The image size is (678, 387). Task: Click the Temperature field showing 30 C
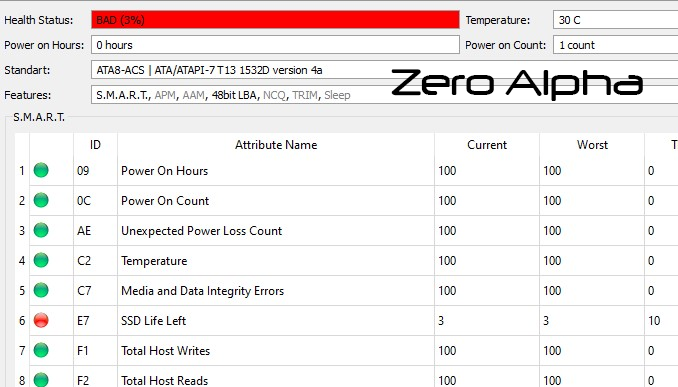[615, 20]
